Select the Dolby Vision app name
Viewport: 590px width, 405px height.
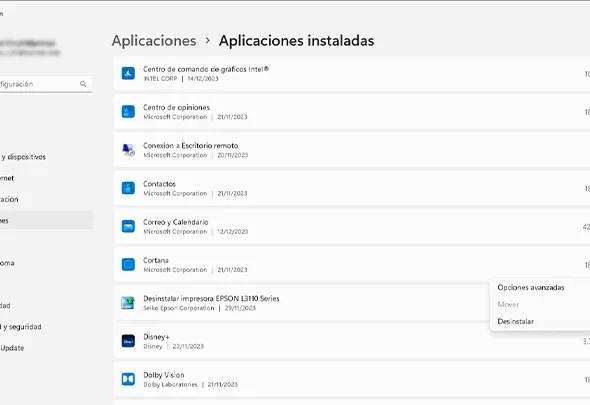point(164,375)
